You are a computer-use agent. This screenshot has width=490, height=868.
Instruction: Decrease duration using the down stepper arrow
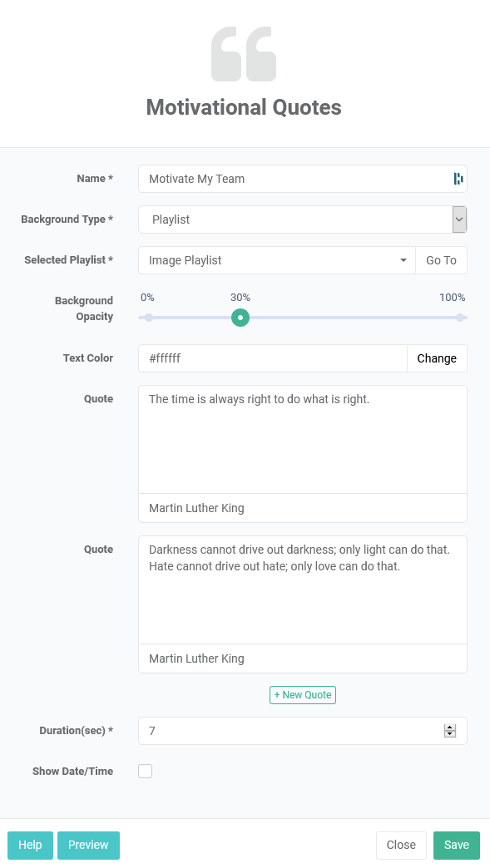click(x=450, y=734)
